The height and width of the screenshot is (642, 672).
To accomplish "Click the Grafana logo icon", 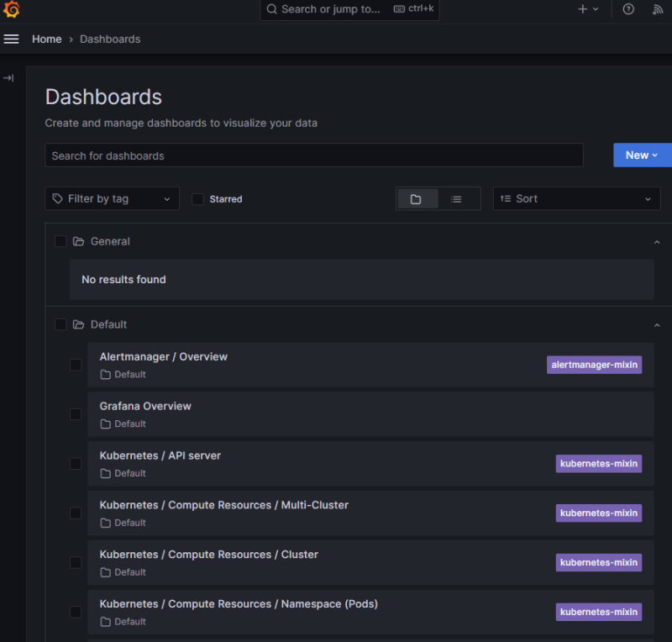I will [12, 10].
